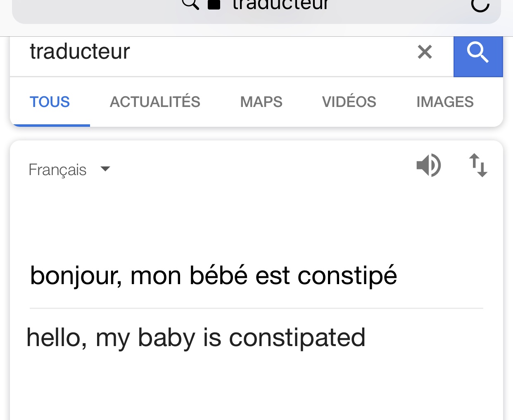
Task: Switch to the TOUS tab
Action: pyautogui.click(x=50, y=102)
